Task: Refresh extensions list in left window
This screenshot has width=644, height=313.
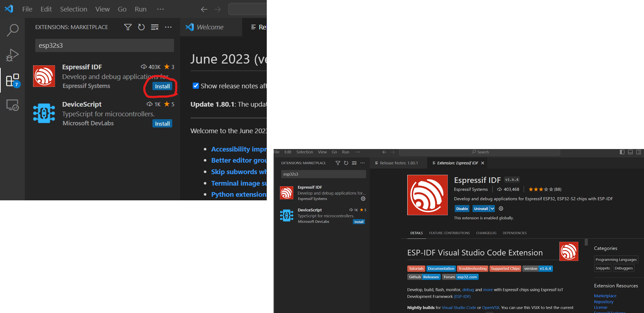Action: [141, 27]
